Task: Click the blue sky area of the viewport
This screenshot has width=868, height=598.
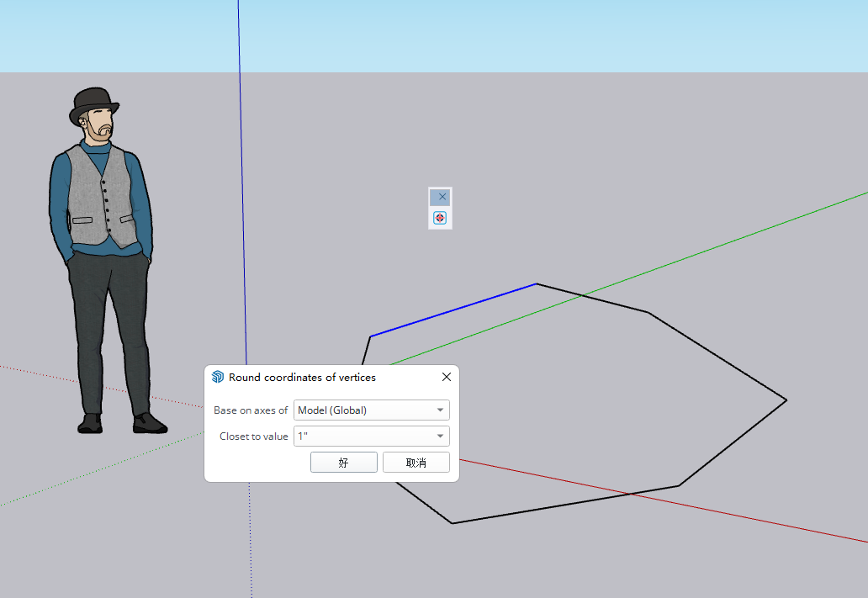Action: tap(505, 34)
